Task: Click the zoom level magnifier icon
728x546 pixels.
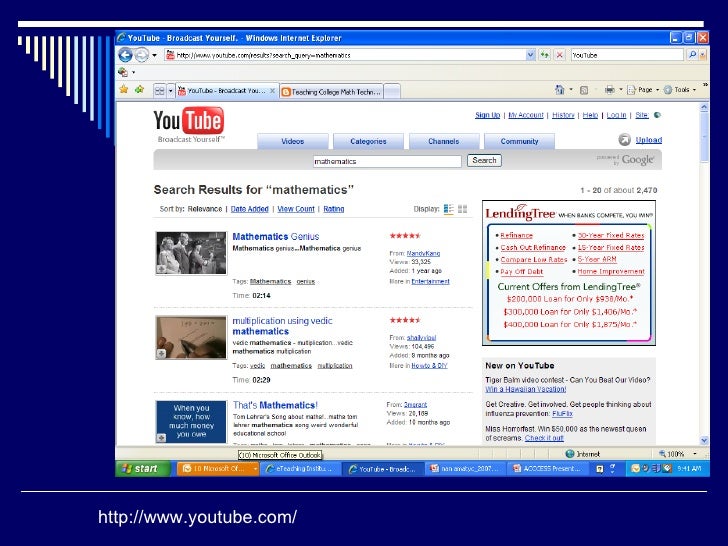Action: click(x=662, y=454)
